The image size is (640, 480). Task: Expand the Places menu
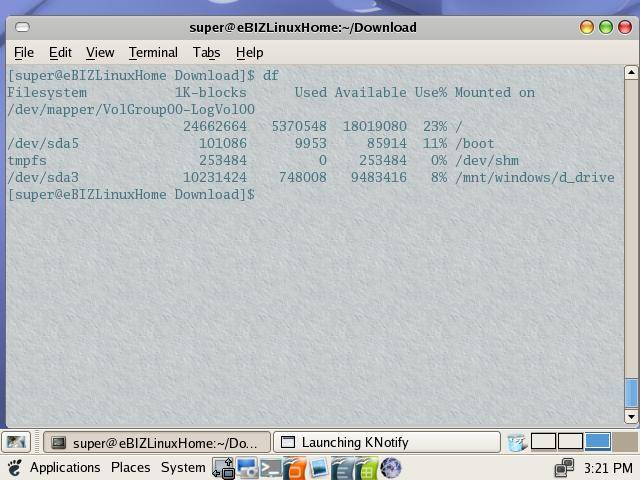[x=130, y=468]
